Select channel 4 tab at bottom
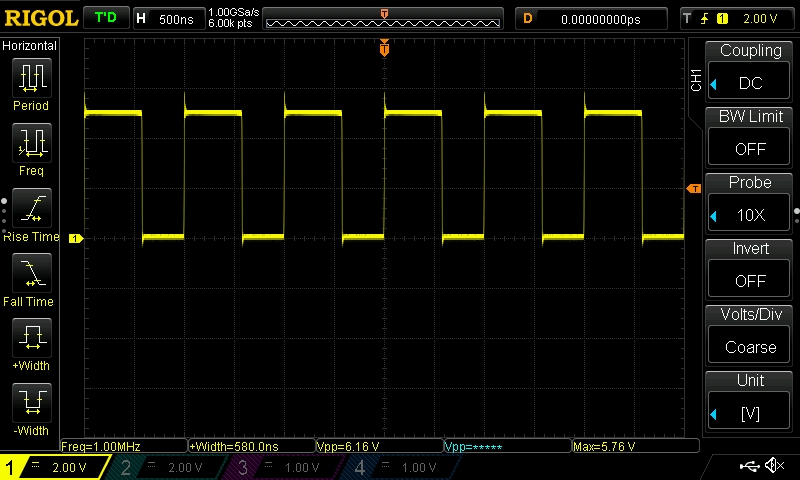Image resolution: width=800 pixels, height=480 pixels. pyautogui.click(x=401, y=467)
